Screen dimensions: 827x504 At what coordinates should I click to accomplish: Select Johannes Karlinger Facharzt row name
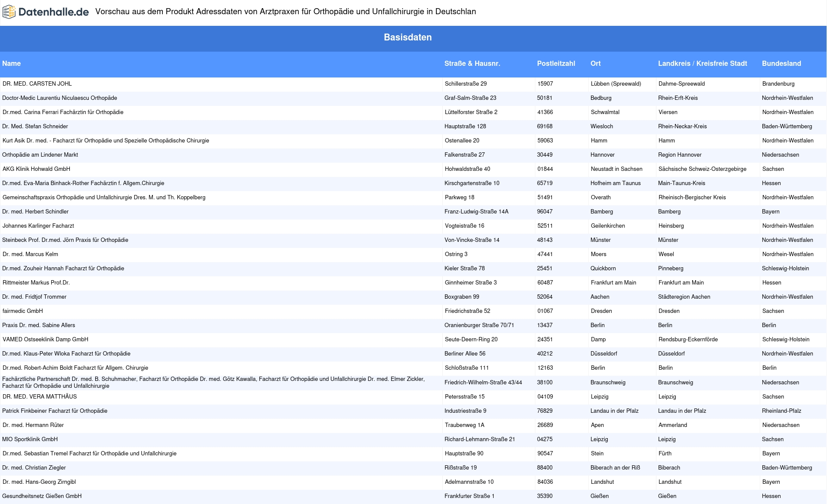pyautogui.click(x=38, y=226)
